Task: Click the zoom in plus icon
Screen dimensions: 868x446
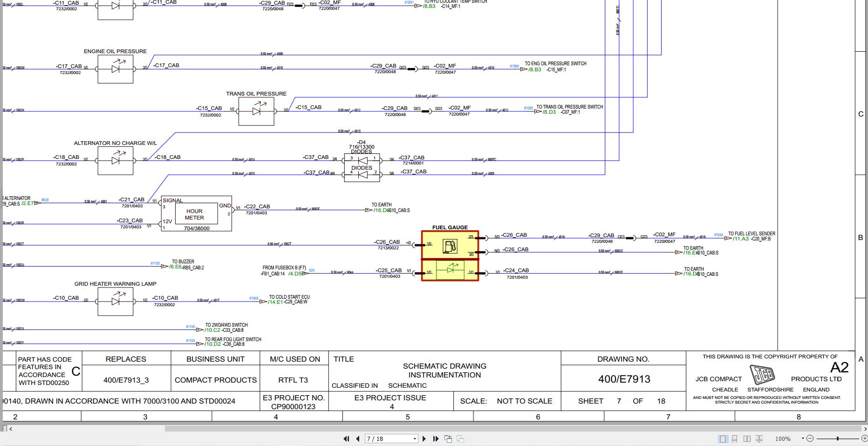Action: [x=865, y=439]
